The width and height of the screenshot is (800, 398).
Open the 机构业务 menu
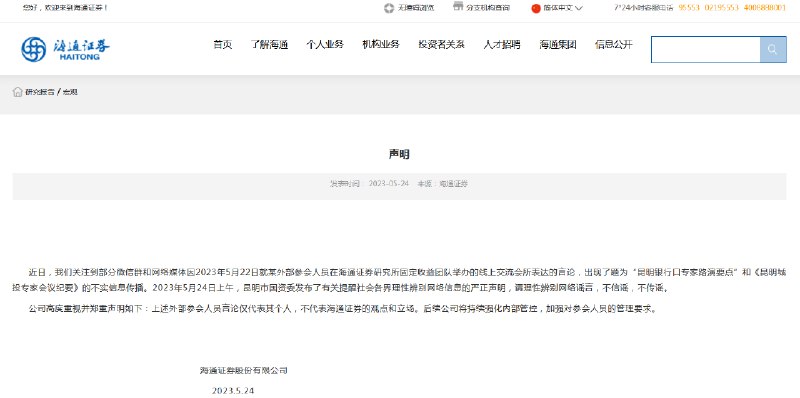[x=381, y=44]
